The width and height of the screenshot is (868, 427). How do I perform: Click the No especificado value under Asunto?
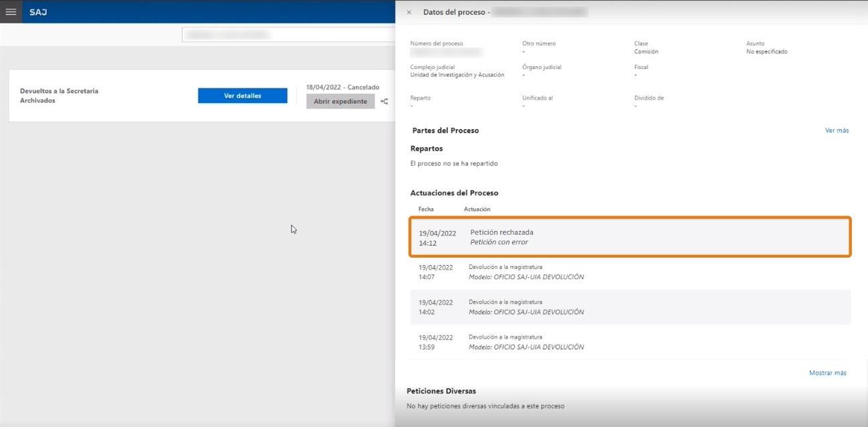[767, 52]
